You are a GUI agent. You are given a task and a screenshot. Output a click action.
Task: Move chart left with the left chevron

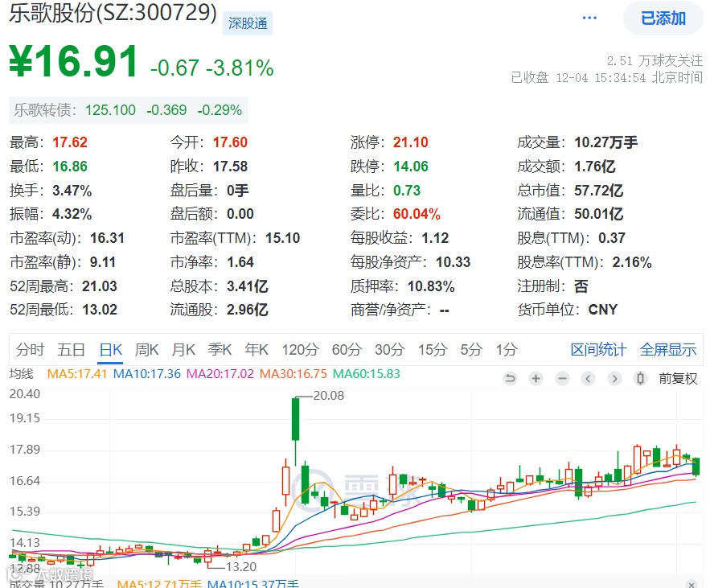[x=589, y=378]
